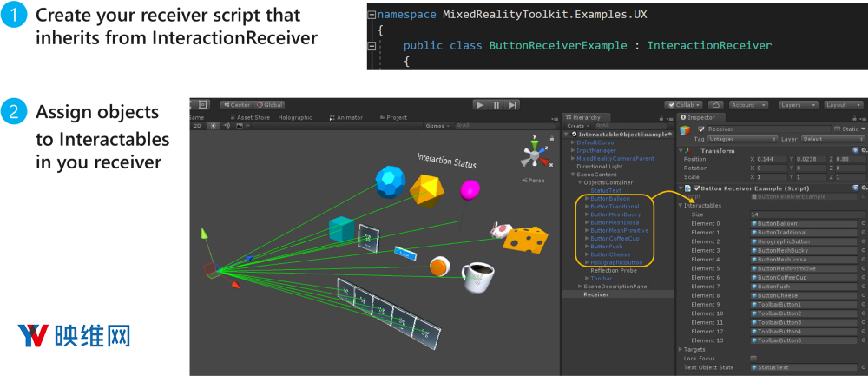Image resolution: width=868 pixels, height=376 pixels.
Task: Open Transform component help icon
Action: (x=854, y=149)
